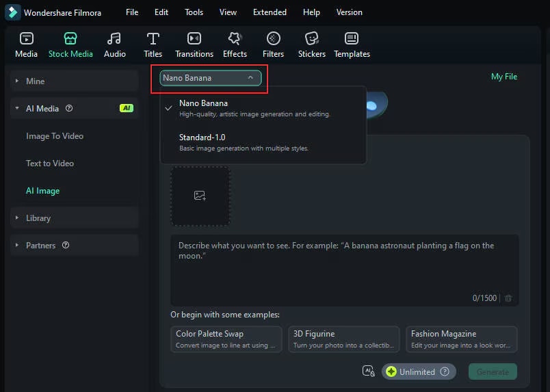Click the green AI badge on AI Media
This screenshot has width=550, height=392.
[x=127, y=108]
